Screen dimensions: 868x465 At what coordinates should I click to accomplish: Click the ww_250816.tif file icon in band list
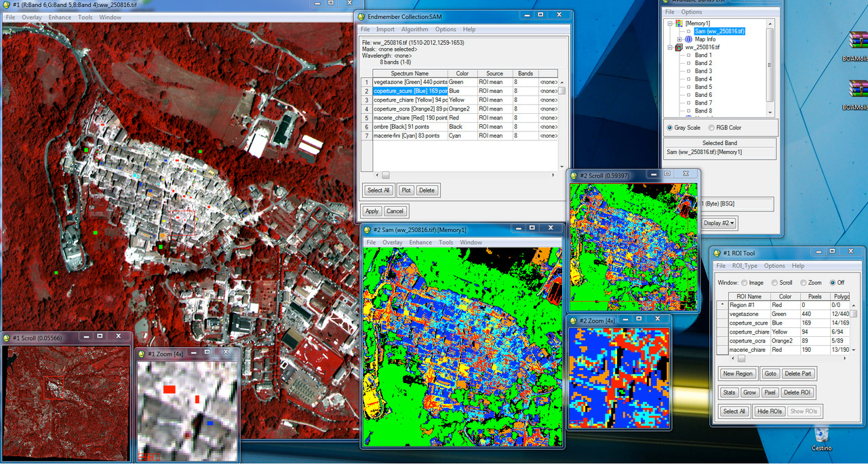[679, 47]
